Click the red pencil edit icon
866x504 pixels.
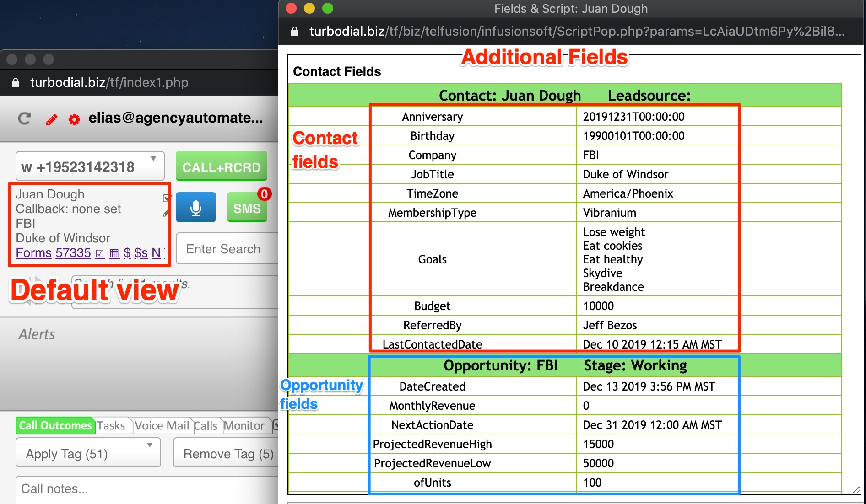click(x=52, y=120)
